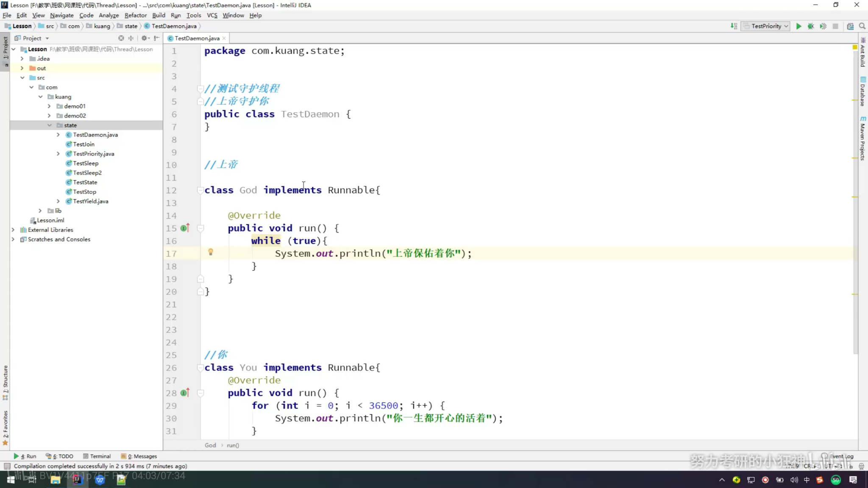Image resolution: width=868 pixels, height=488 pixels.
Task: Open the Ant Build side panel
Action: click(863, 53)
